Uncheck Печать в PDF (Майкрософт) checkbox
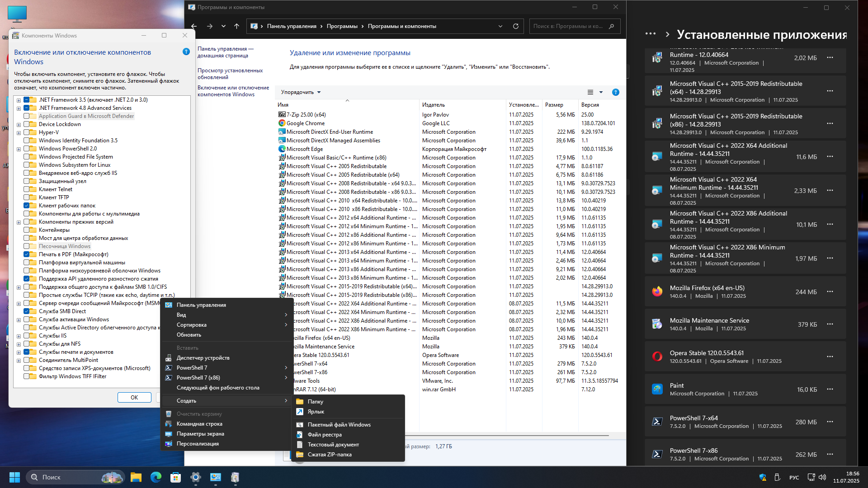The image size is (868, 488). coord(26,254)
